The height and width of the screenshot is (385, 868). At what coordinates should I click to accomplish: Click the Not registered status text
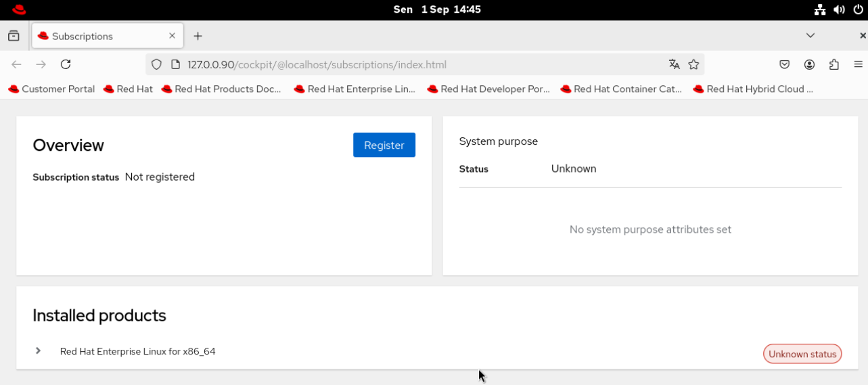coord(160,177)
